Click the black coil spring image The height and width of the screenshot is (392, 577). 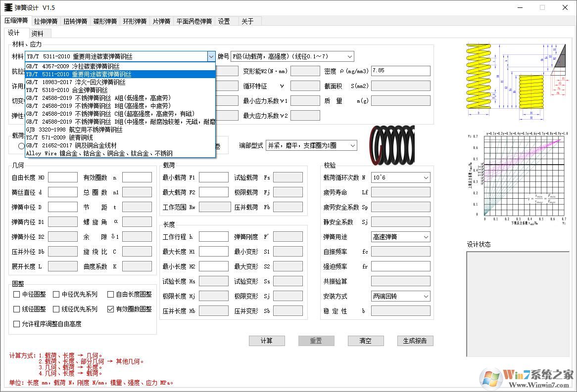pos(392,145)
